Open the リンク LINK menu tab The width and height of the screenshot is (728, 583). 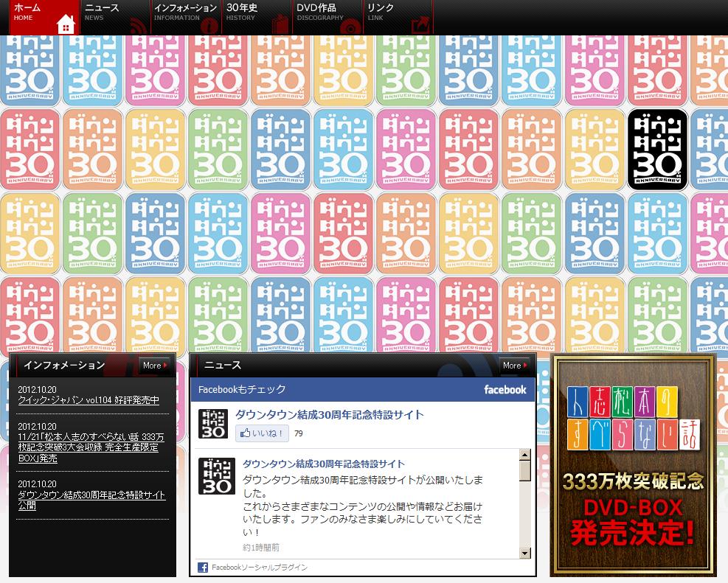398,17
